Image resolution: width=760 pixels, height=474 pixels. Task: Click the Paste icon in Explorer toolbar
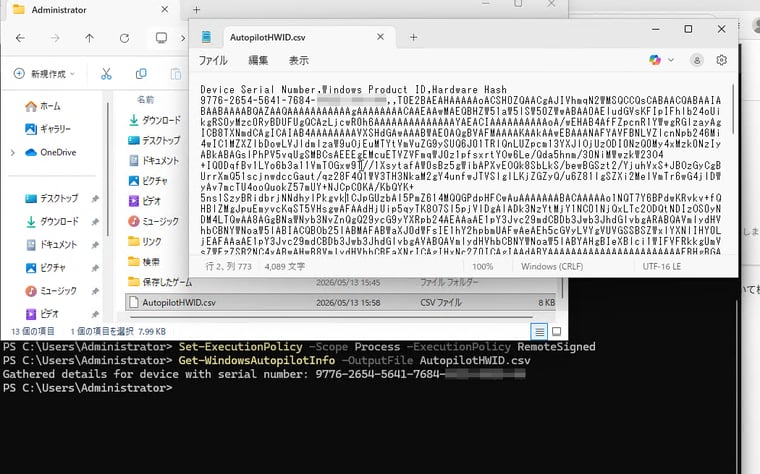[x=176, y=74]
